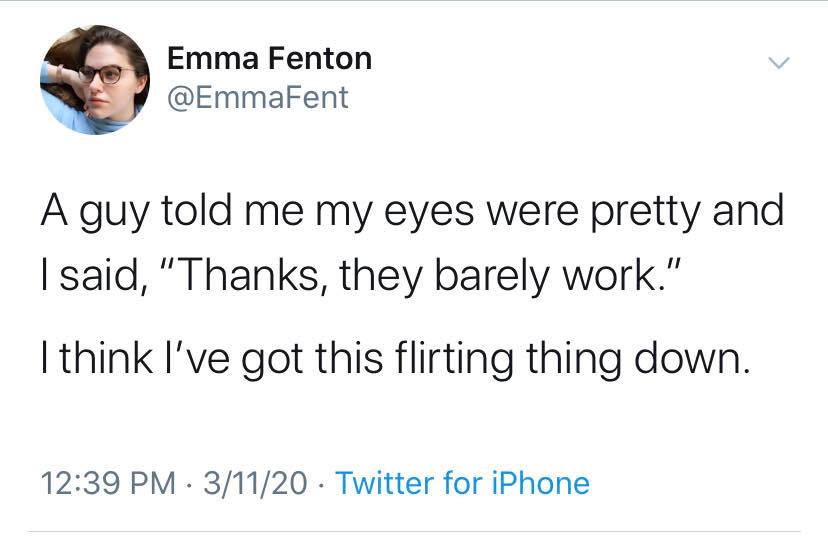The height and width of the screenshot is (537, 828).
Task: Click the line about the flirting thing
Action: point(394,359)
